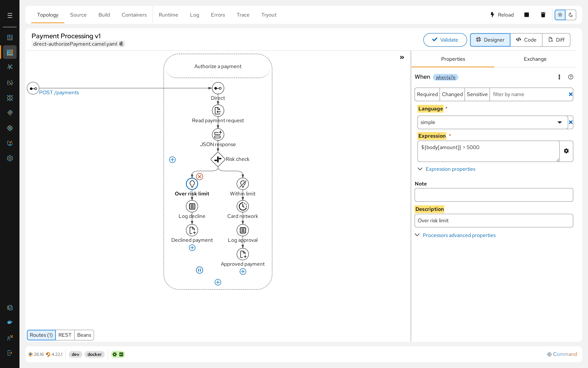Open the Diff view
This screenshot has width=588, height=368.
click(x=556, y=40)
